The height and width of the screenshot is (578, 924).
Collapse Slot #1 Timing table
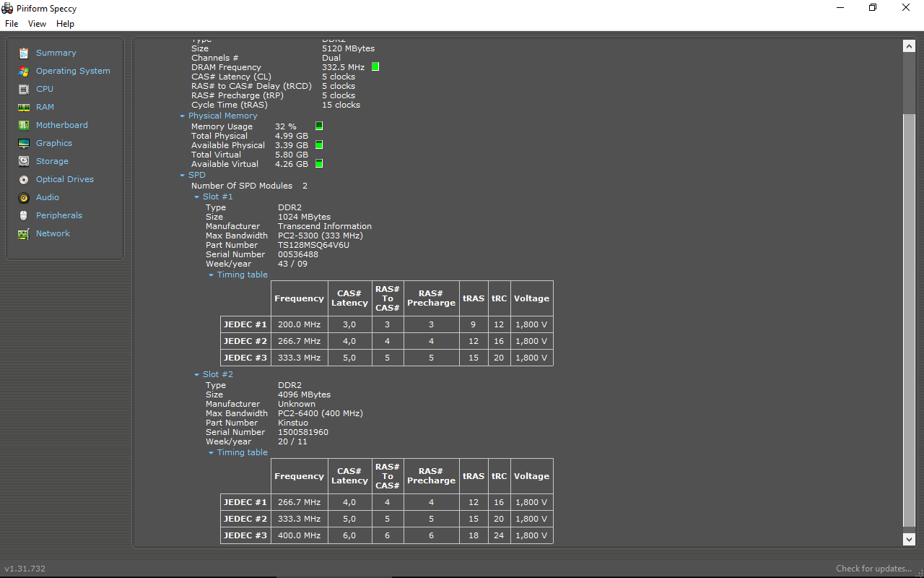pos(211,275)
